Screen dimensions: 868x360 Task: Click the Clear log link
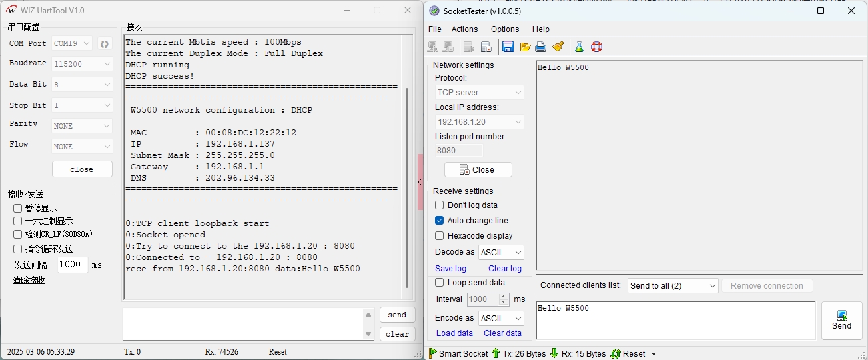tap(504, 269)
